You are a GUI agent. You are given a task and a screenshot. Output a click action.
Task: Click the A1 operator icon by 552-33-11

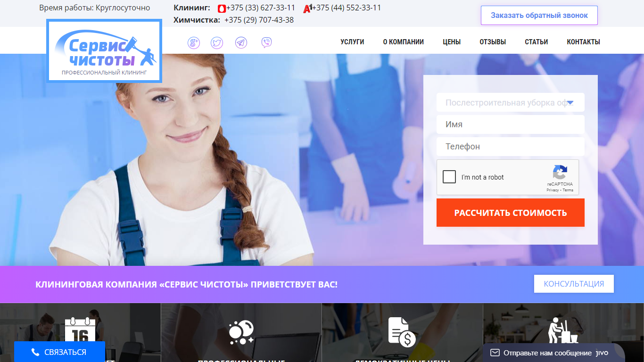click(x=307, y=8)
